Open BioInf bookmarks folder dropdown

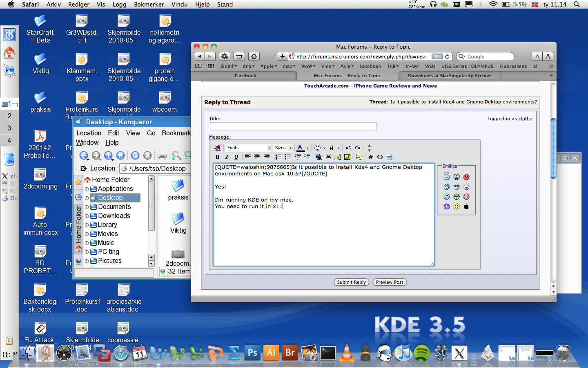coord(229,66)
